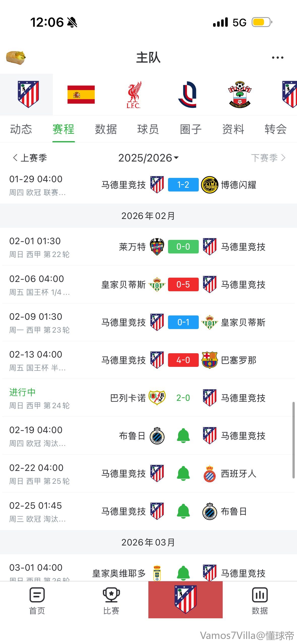This screenshot has width=297, height=644.
Task: Go to 下赛季 next season
Action: 268,158
